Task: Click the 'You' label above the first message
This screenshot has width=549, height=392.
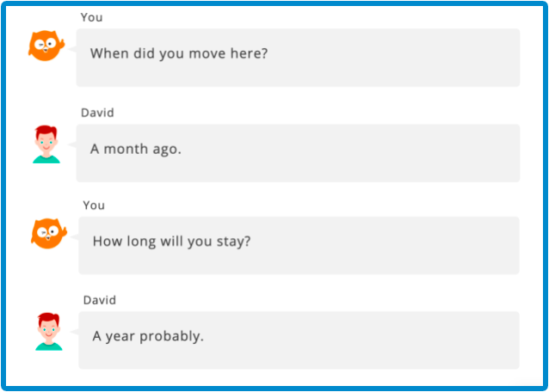Action: [91, 17]
